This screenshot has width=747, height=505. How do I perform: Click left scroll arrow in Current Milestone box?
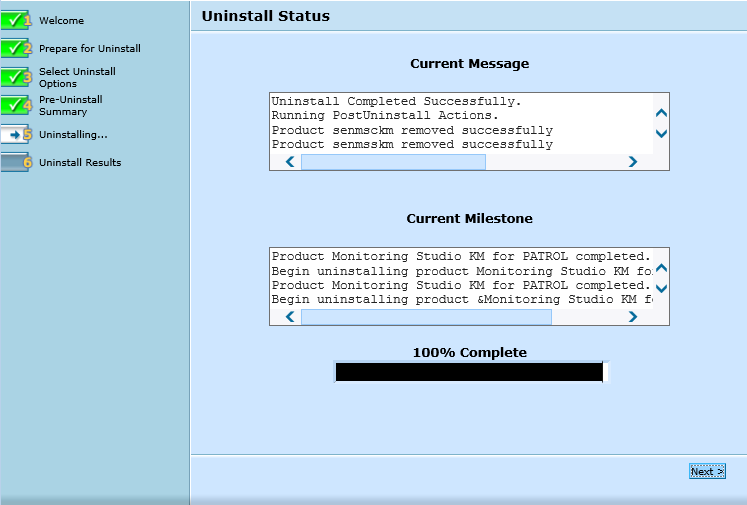pyautogui.click(x=290, y=317)
